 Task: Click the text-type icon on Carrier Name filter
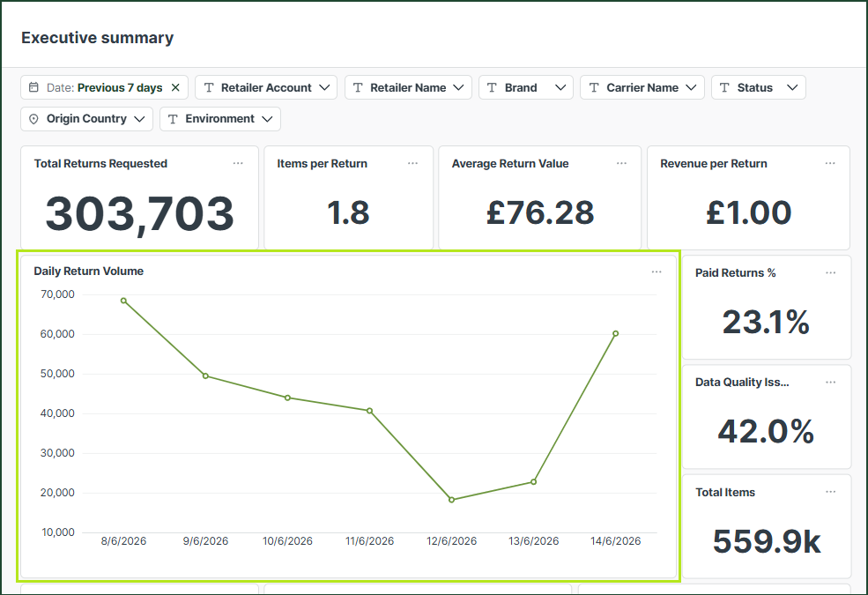tap(594, 87)
